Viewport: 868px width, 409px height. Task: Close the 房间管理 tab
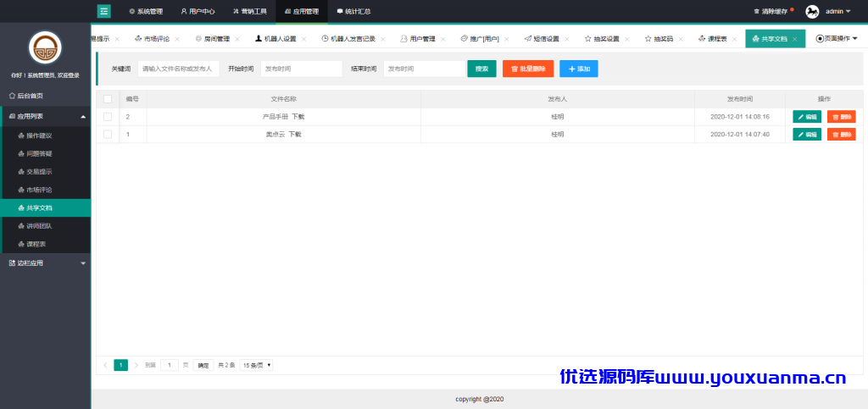(237, 39)
